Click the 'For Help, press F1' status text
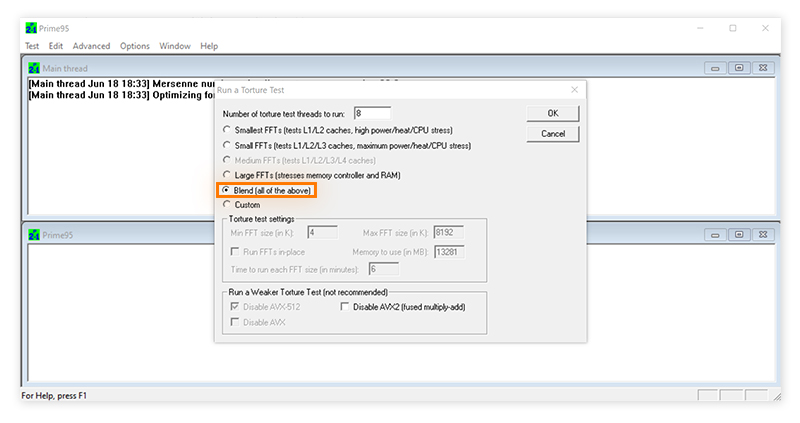 [54, 395]
